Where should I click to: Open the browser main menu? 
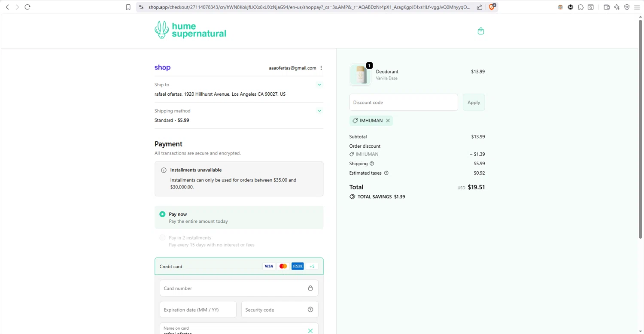click(x=637, y=7)
